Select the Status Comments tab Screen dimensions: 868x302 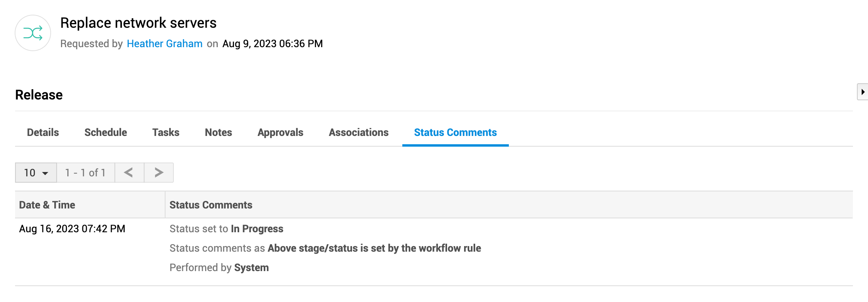tap(455, 132)
